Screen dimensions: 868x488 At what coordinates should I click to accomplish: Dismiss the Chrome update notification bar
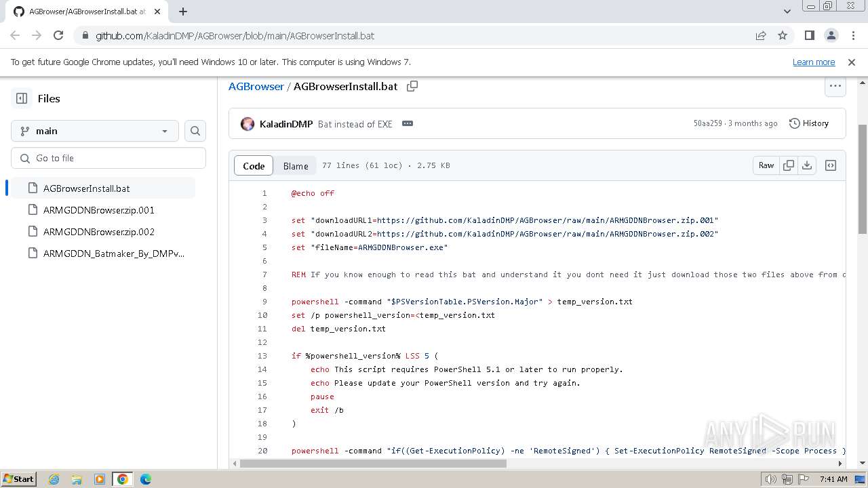[852, 62]
